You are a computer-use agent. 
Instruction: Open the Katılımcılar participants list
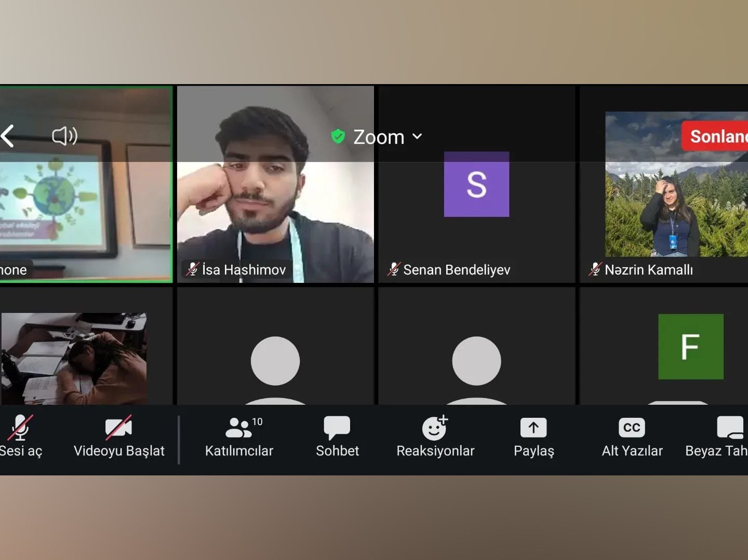click(x=239, y=436)
